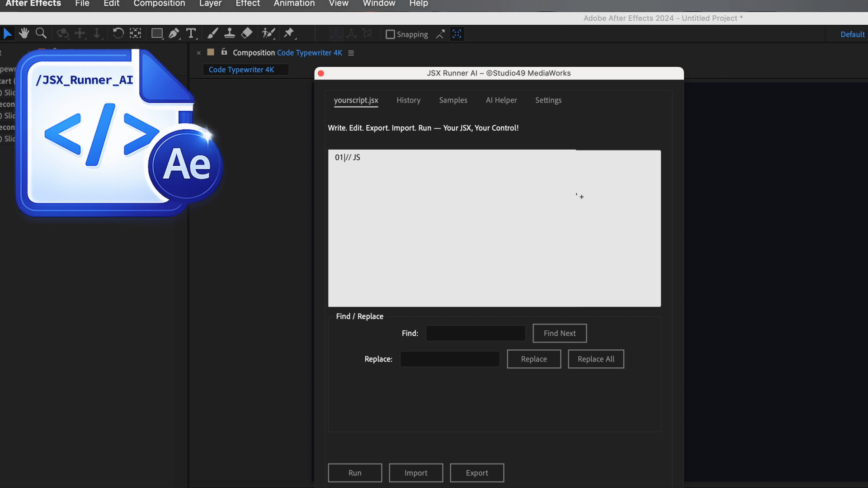Screen dimensions: 868x488
Task: Select the Puppet Pin tool
Action: [289, 33]
